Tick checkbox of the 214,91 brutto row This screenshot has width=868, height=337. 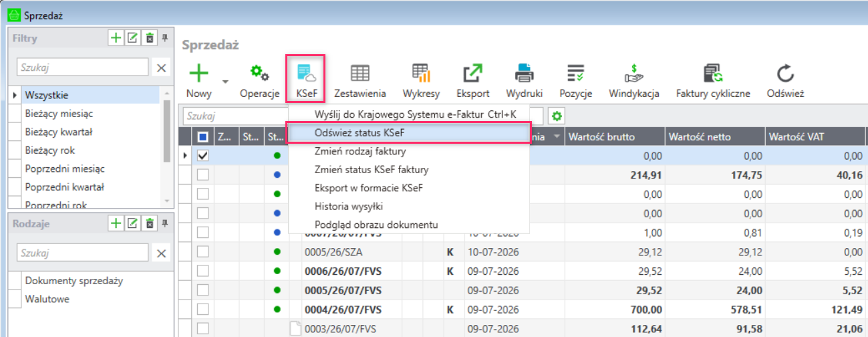pos(203,175)
